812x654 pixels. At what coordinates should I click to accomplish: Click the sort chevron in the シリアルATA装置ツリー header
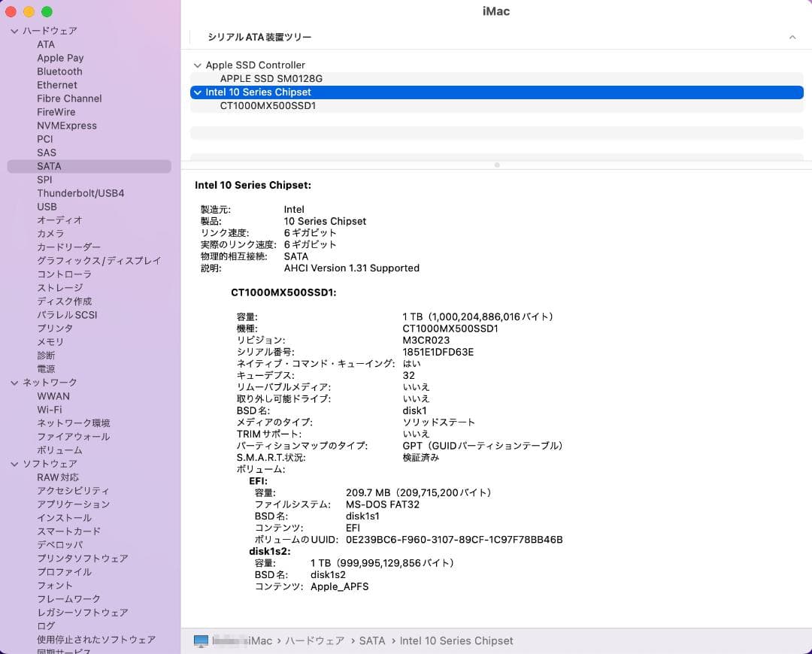(x=792, y=37)
